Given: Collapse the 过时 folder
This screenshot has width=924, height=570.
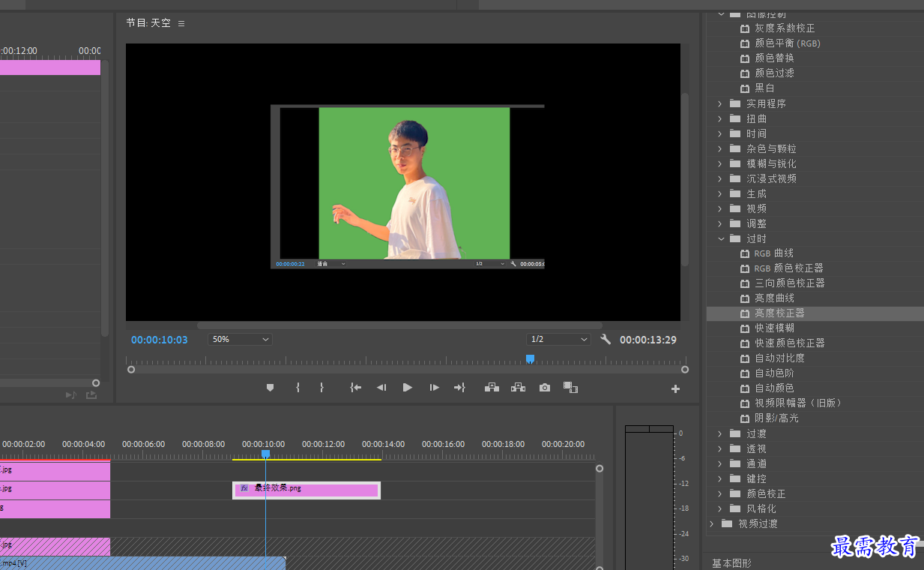Looking at the screenshot, I should [721, 238].
